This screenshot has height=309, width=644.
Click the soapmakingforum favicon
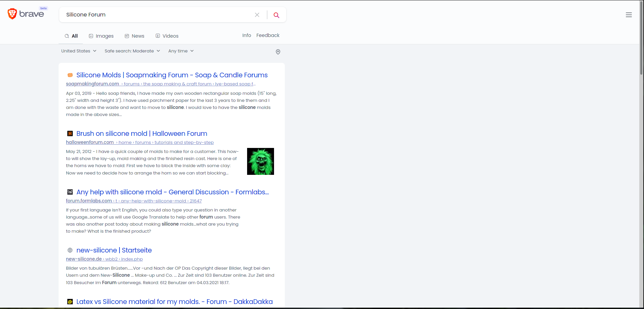70,75
